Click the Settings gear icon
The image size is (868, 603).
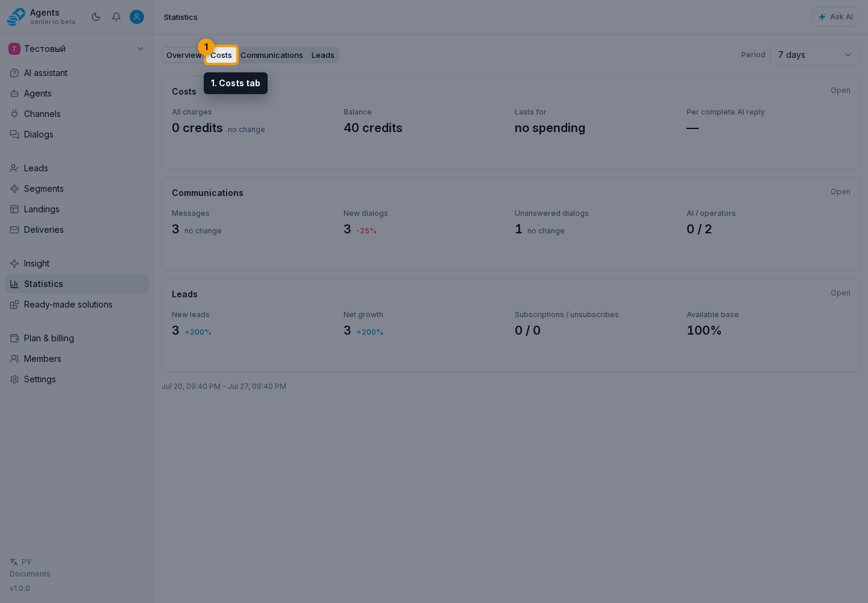click(x=14, y=379)
